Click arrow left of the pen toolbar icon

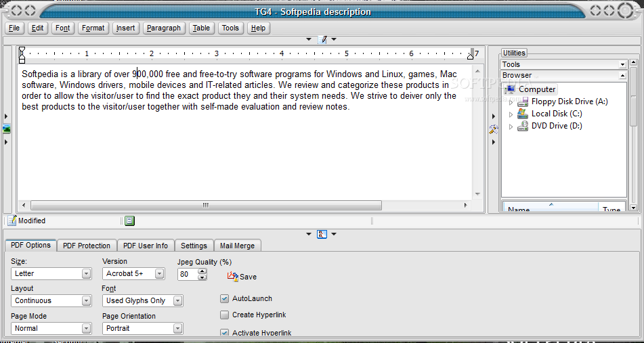pyautogui.click(x=309, y=39)
